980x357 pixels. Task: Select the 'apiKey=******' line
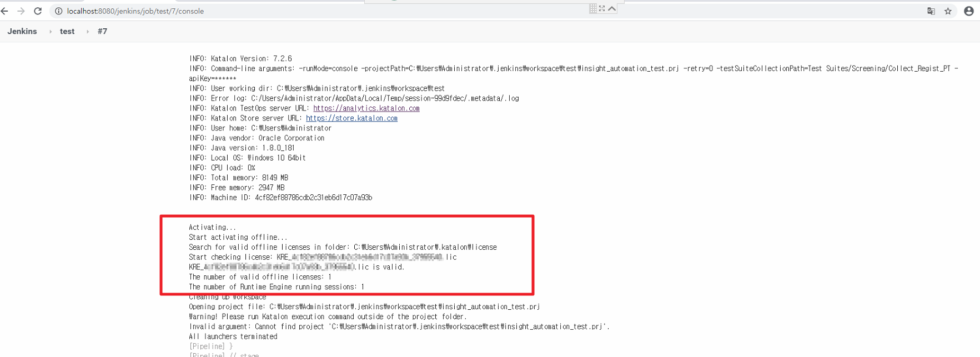click(x=213, y=79)
